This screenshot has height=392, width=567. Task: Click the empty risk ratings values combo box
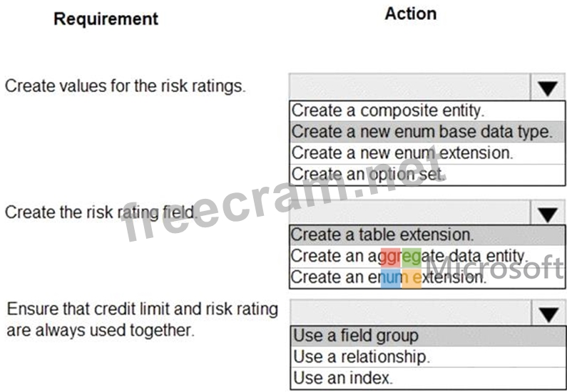coord(410,87)
